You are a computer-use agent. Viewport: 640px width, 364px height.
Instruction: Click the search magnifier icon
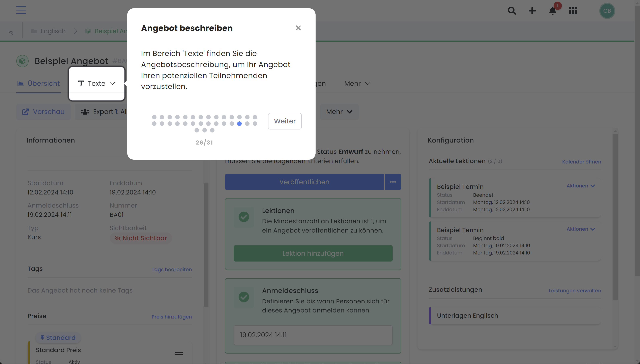click(x=512, y=11)
